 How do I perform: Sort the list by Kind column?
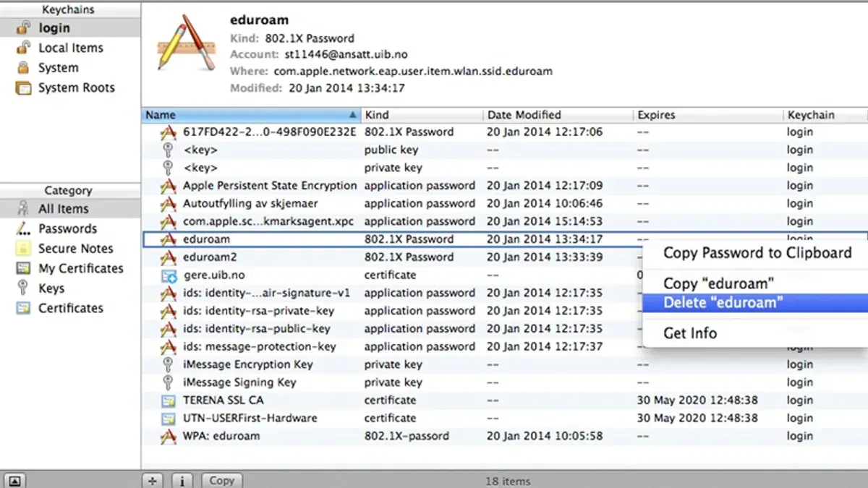click(x=422, y=115)
